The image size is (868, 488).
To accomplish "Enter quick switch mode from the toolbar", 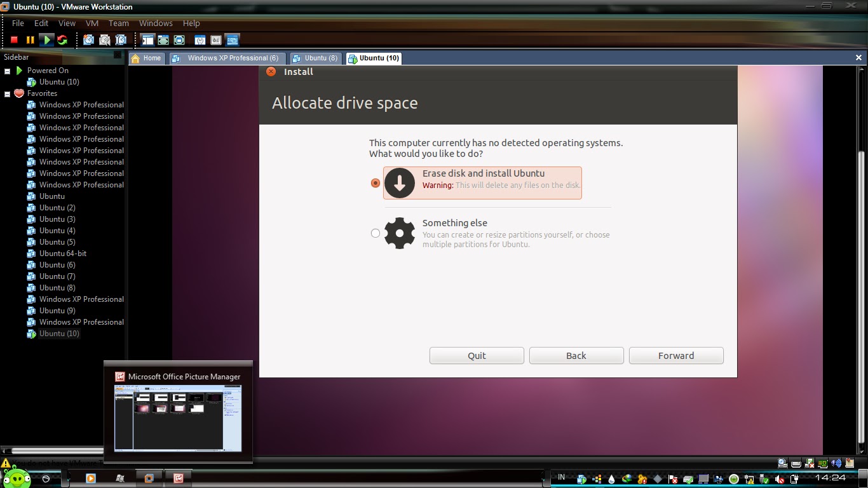I will tap(163, 40).
